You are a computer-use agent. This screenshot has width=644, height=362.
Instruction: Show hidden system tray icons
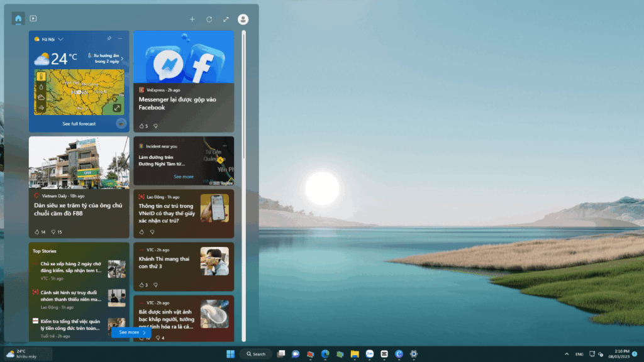pos(567,354)
